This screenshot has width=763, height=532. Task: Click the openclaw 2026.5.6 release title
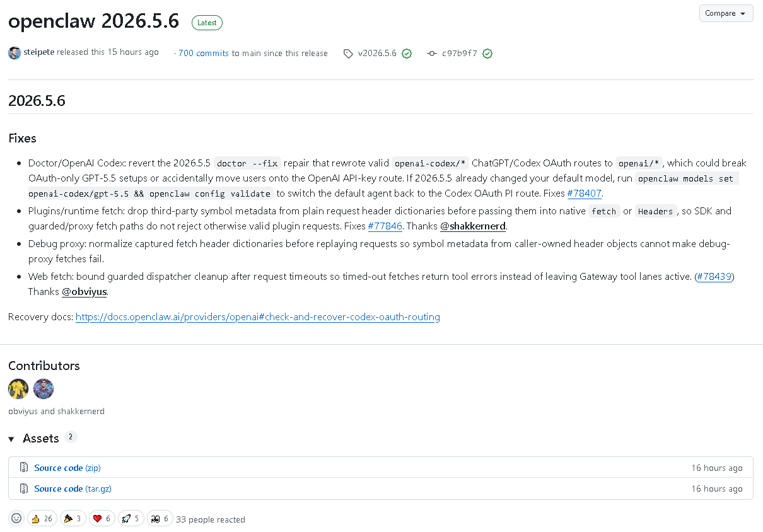[94, 21]
